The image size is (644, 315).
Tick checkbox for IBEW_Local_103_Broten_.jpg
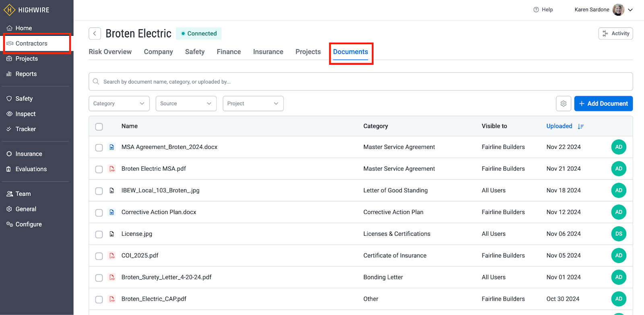(x=99, y=191)
